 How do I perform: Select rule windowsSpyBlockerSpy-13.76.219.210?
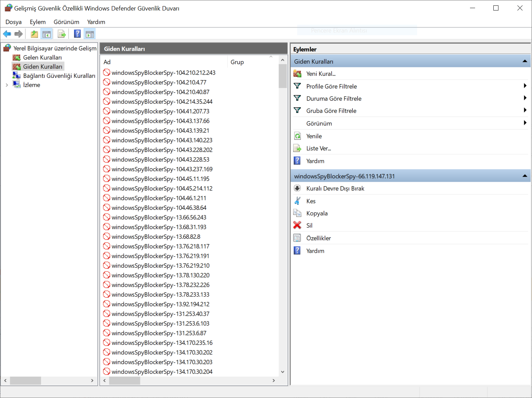[160, 266]
